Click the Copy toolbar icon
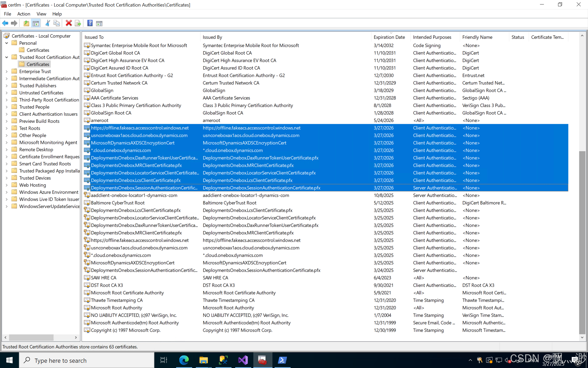Image resolution: width=588 pixels, height=368 pixels. [56, 23]
